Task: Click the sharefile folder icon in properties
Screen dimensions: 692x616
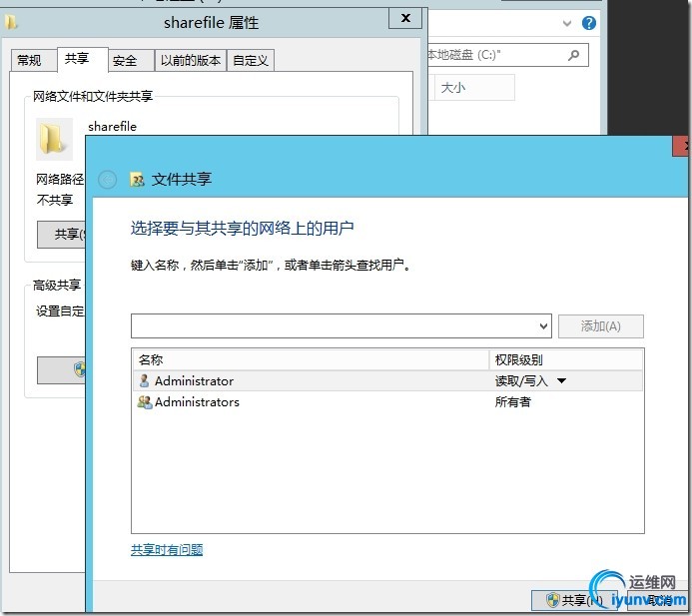Action: point(52,139)
